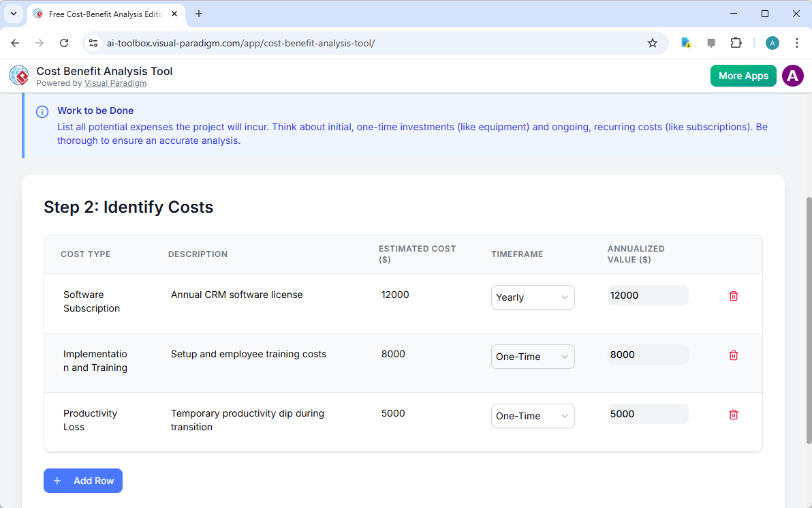Viewport: 812px width, 508px height.
Task: Open browser extensions icon
Action: 736,42
